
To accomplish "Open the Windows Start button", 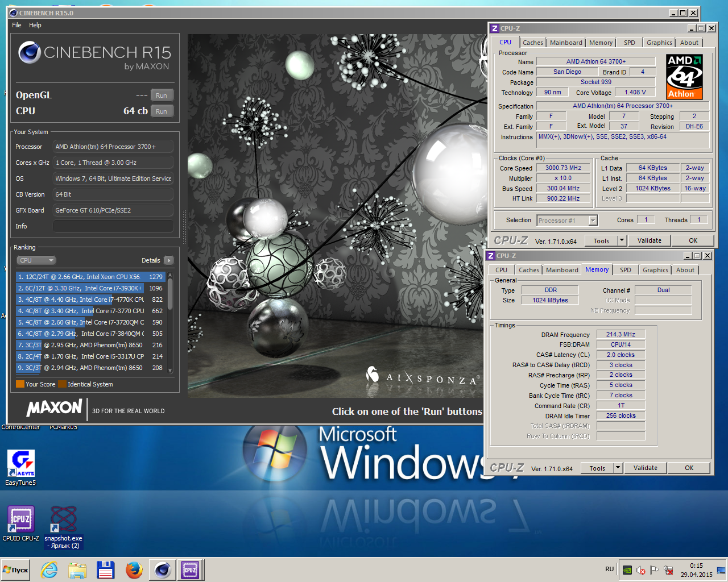I will pos(16,569).
